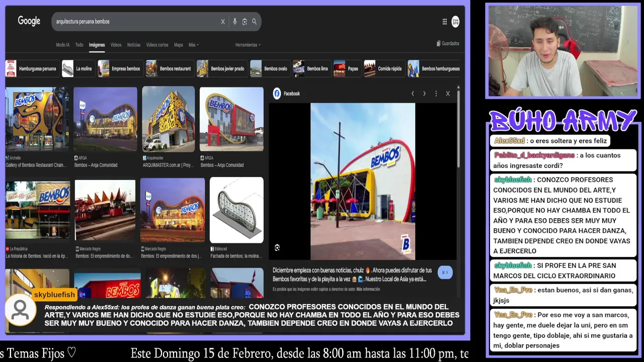Image resolution: width=644 pixels, height=362 pixels.
Task: Switch to Videos cortos tab
Action: tap(157, 45)
